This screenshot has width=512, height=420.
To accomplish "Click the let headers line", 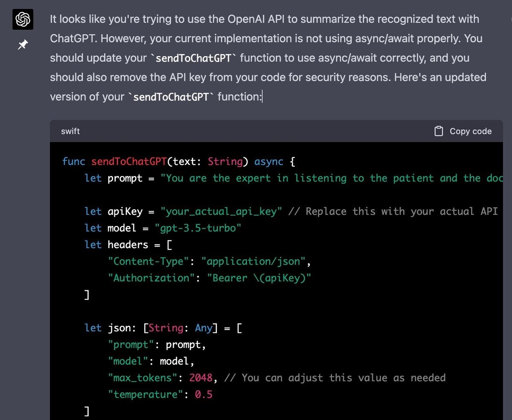I will click(x=128, y=245).
